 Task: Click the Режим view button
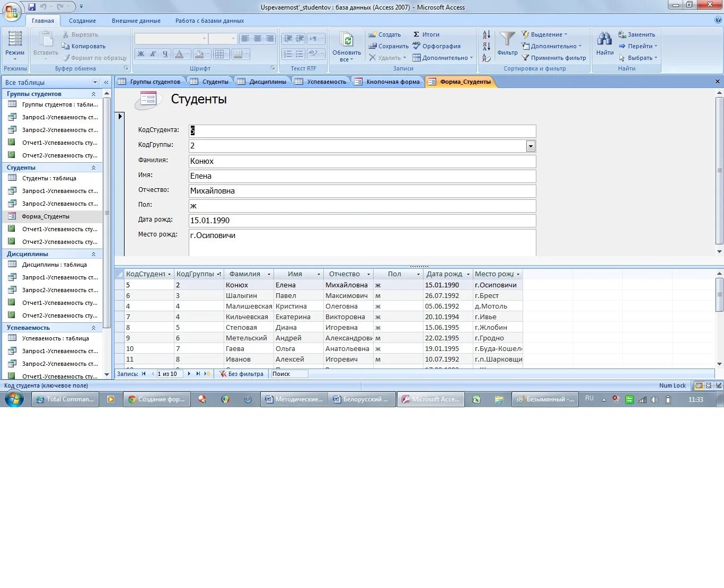[x=15, y=46]
